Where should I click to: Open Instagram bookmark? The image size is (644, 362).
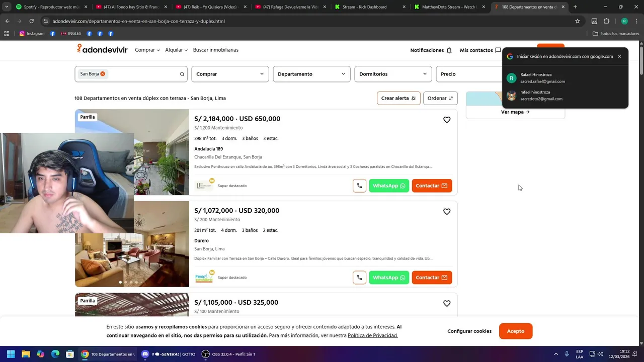pyautogui.click(x=32, y=34)
